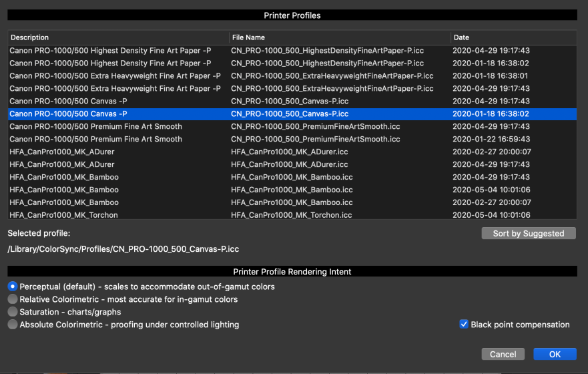Select Absolute Colorimetric rendering intent

click(x=13, y=325)
